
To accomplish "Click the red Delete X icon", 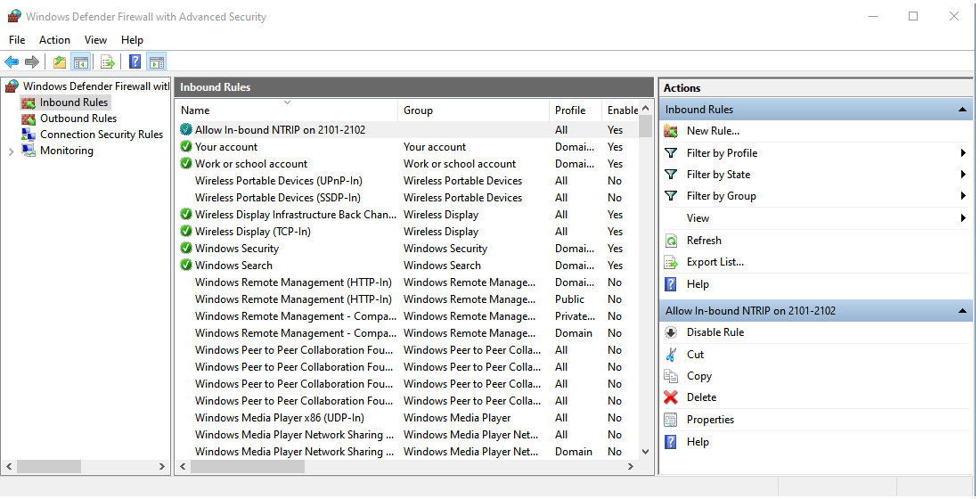I will pos(671,397).
